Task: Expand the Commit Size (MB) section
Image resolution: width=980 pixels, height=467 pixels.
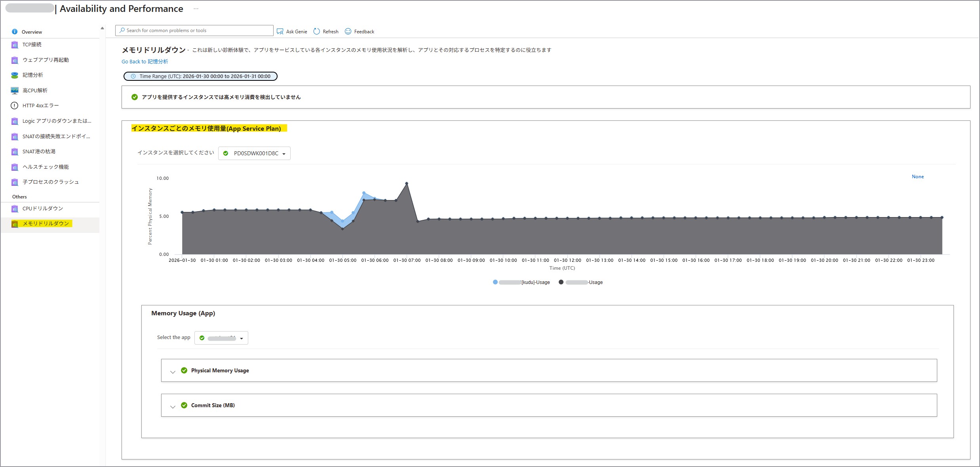Action: pos(173,406)
